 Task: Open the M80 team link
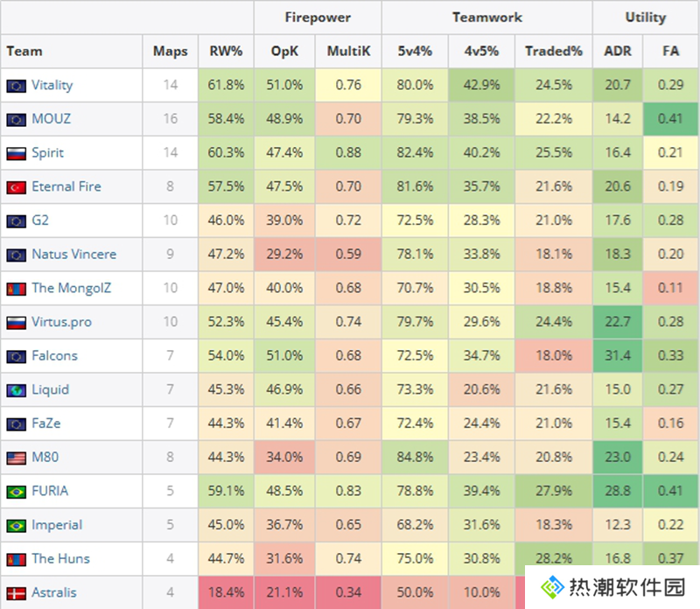click(45, 458)
